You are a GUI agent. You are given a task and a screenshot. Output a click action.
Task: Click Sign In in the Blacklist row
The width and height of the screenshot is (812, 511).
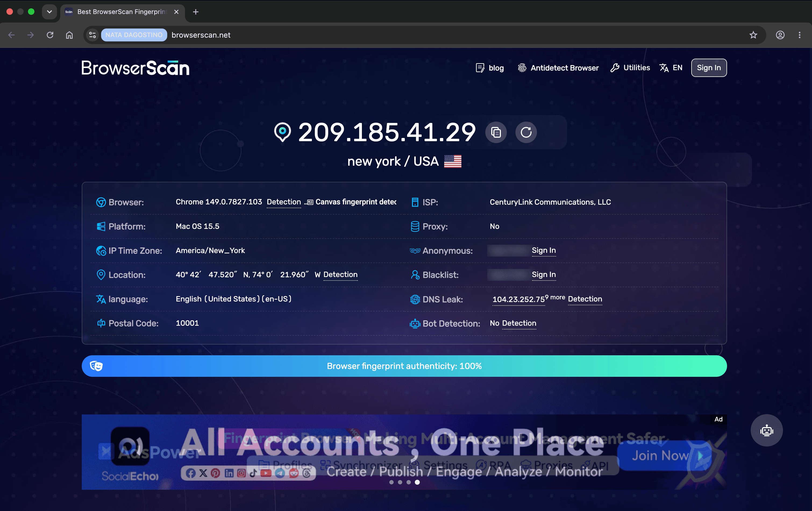click(544, 275)
